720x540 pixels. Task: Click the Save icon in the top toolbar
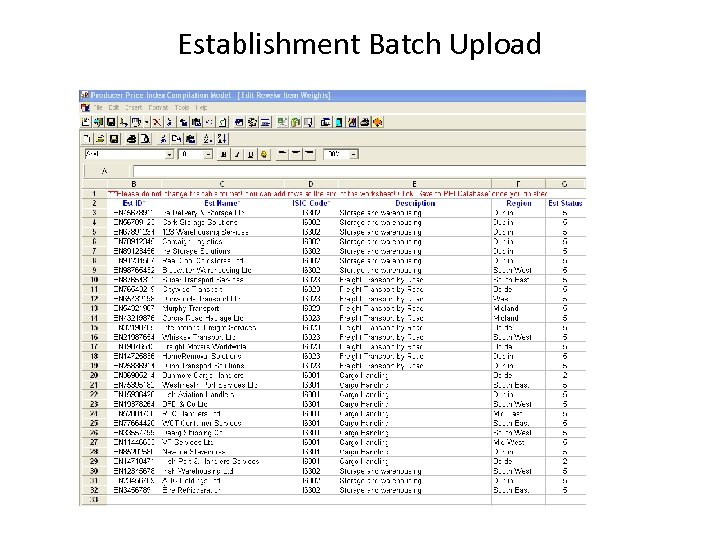111,122
